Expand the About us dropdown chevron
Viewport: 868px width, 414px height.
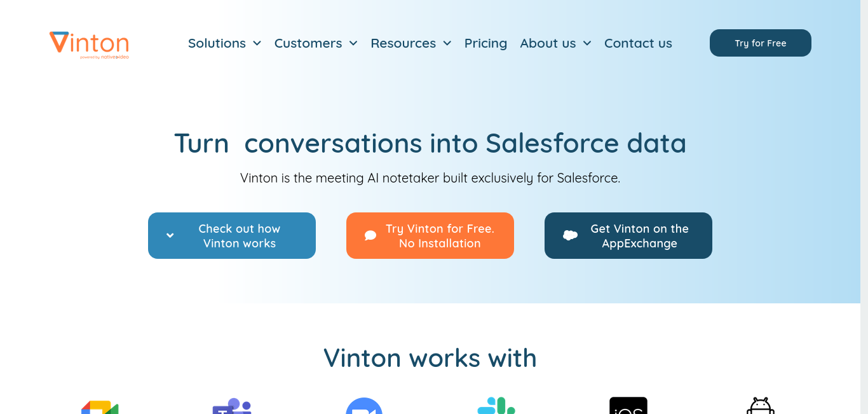click(587, 43)
